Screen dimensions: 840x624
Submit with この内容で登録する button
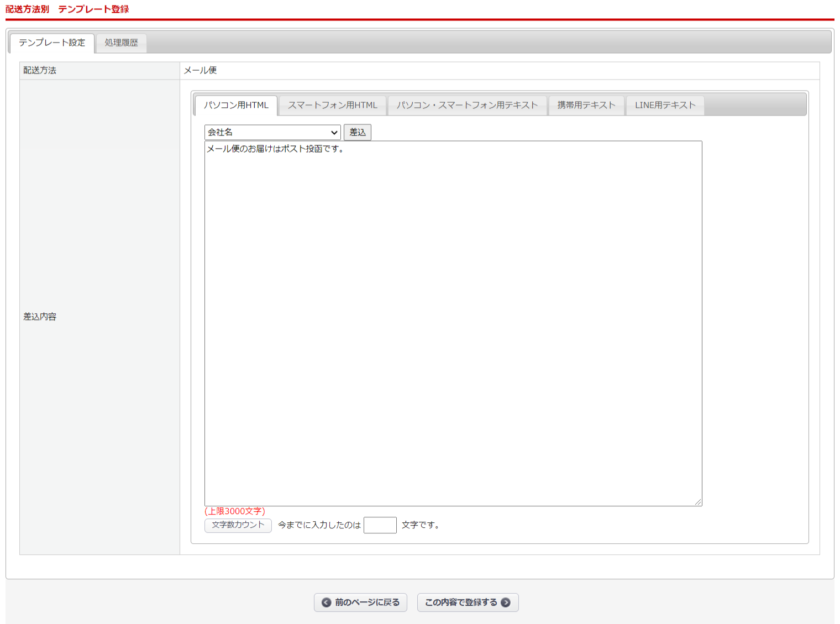[x=468, y=602]
